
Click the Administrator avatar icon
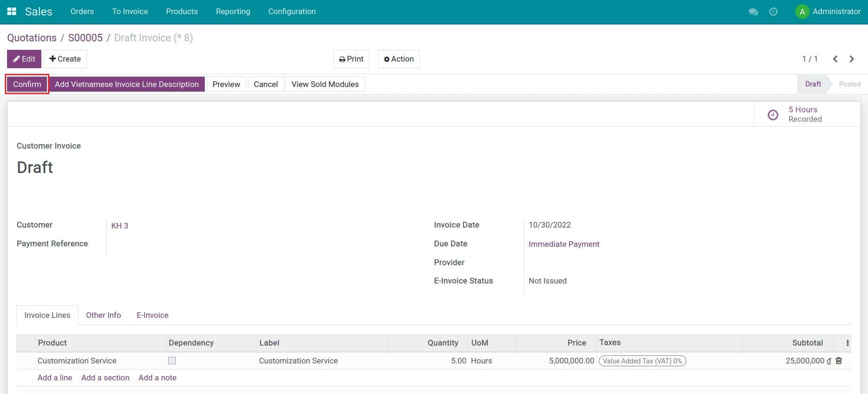click(x=802, y=12)
